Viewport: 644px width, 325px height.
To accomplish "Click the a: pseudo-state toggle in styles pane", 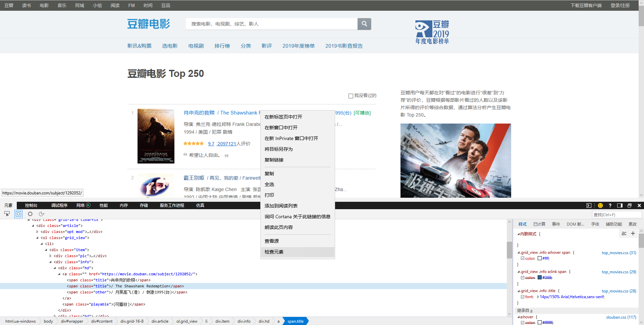I will point(624,233).
